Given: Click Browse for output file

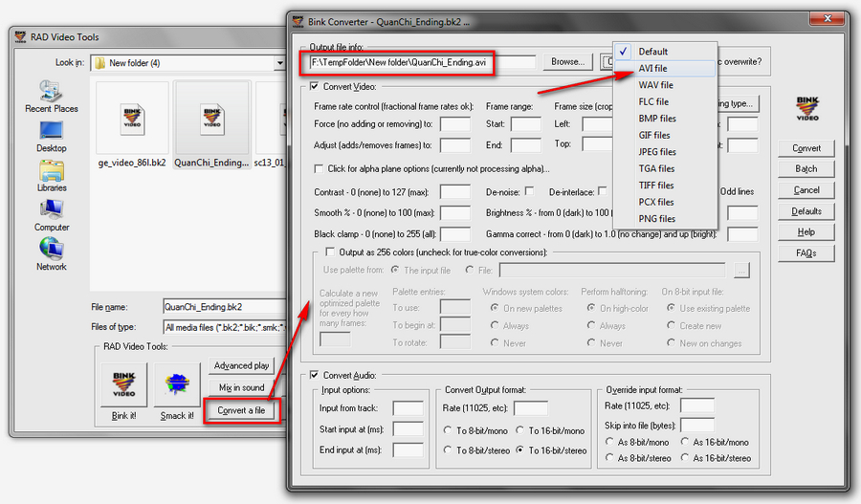Looking at the screenshot, I should click(567, 62).
